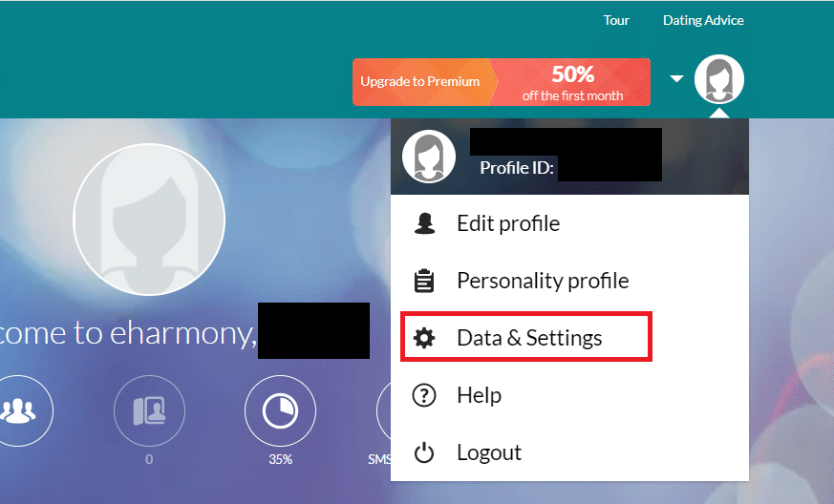834x504 pixels.
Task: Open Dating Advice in the header
Action: coord(703,20)
